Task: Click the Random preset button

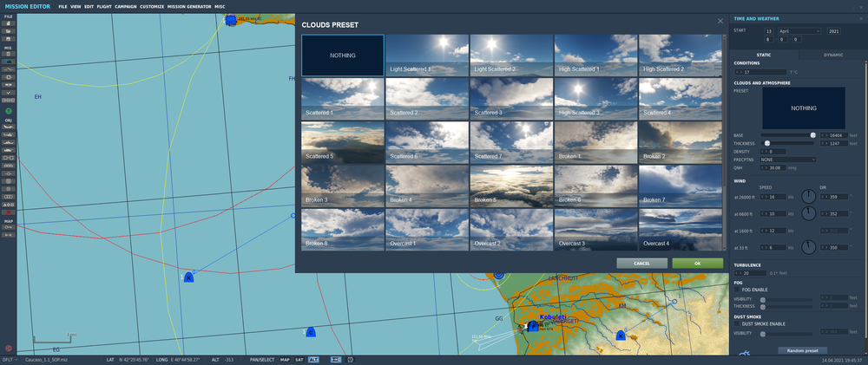Action: 802,350
